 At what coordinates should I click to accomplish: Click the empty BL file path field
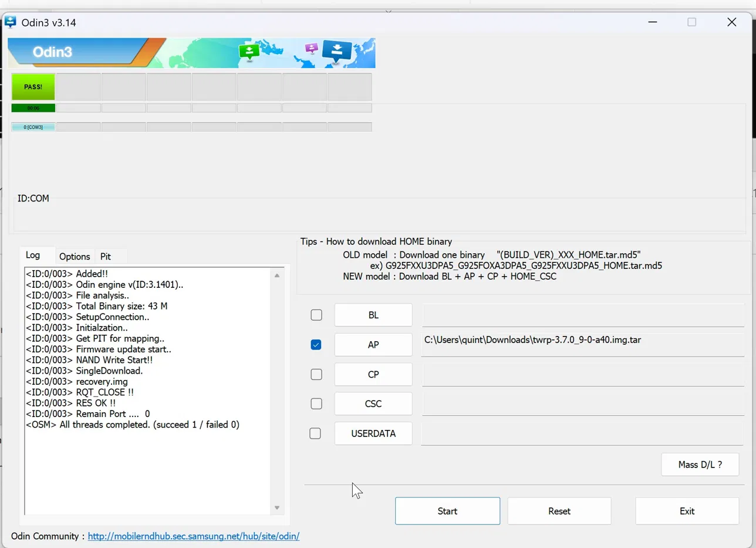point(582,315)
